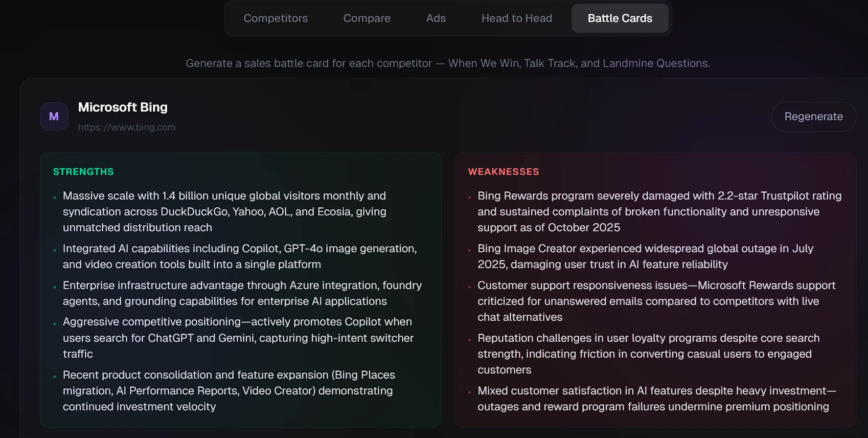
Task: Click the 'Generate a sales battle card' description
Action: [x=448, y=63]
